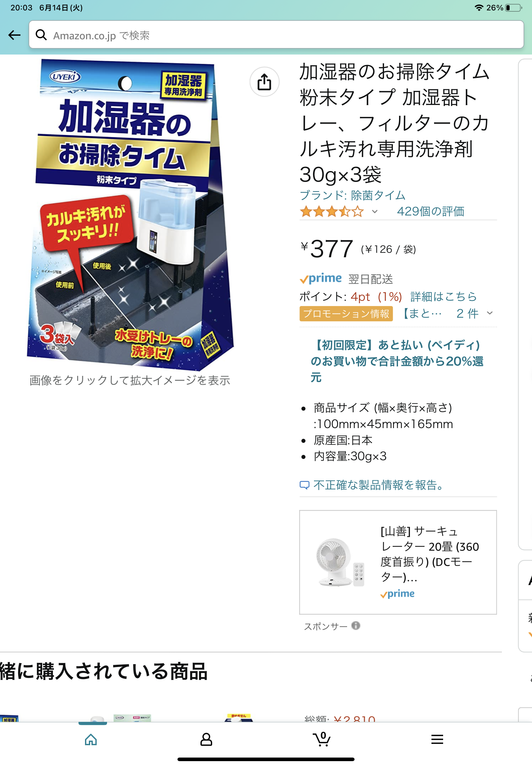Open the ブランド: 除菌タイム link

click(352, 195)
